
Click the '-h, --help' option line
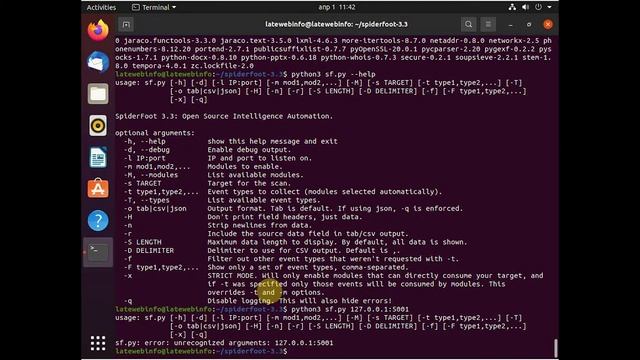click(231, 141)
